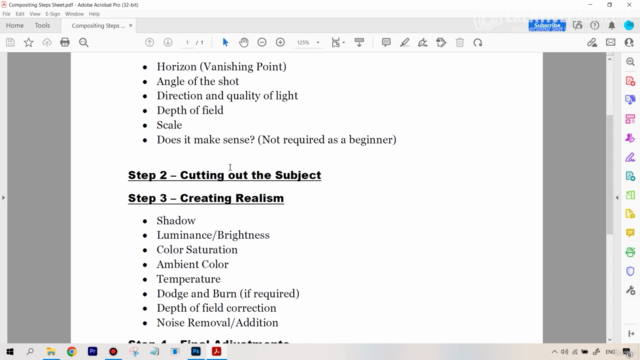Click the cloud upload icon

47,42
